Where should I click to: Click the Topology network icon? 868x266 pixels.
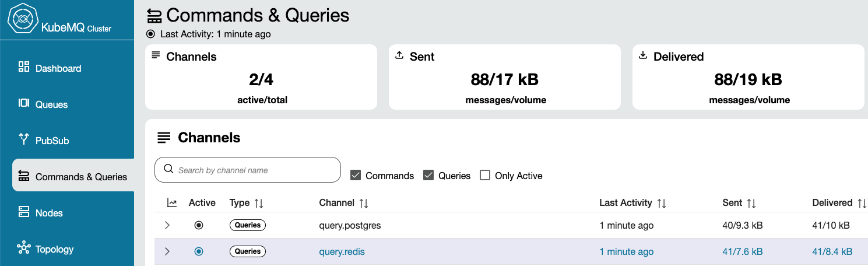[24, 249]
